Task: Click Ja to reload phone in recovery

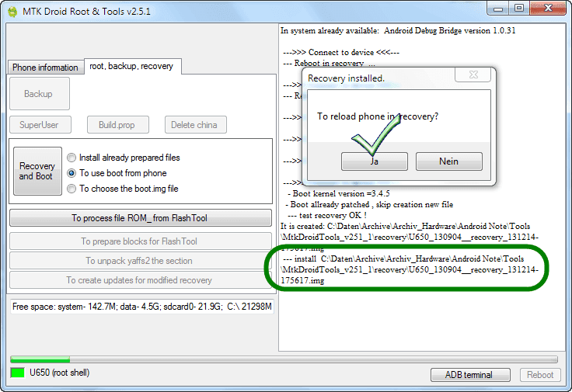Action: click(375, 161)
